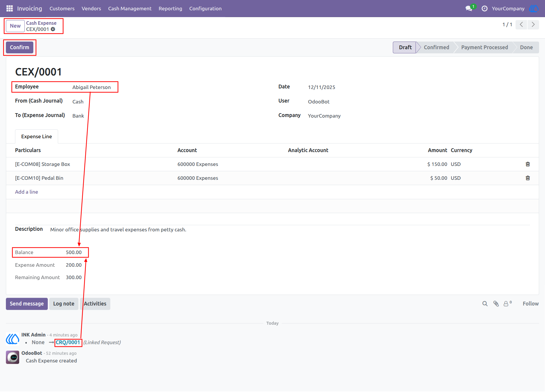The width and height of the screenshot is (545, 392).
Task: Open the Date field picker
Action: pos(419,87)
